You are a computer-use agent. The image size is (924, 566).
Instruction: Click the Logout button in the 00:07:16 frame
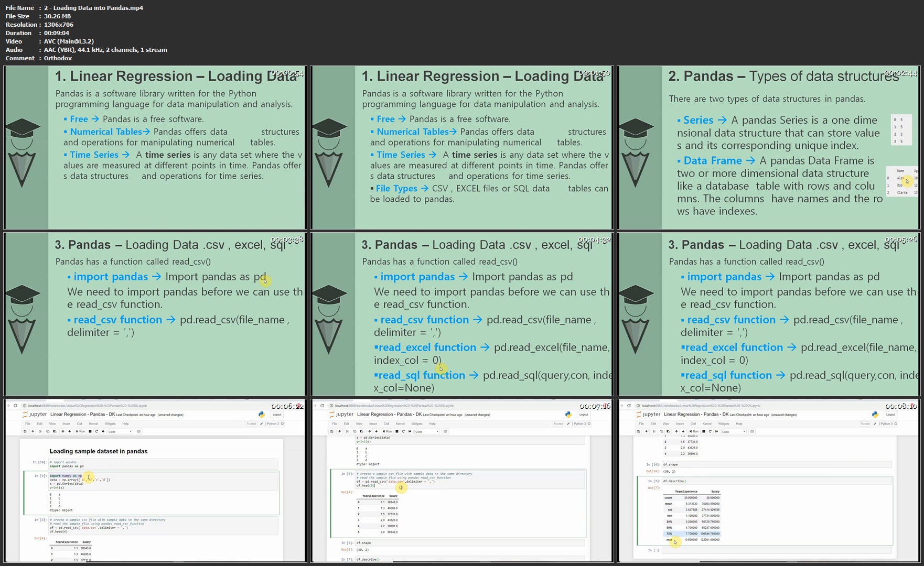(x=584, y=415)
